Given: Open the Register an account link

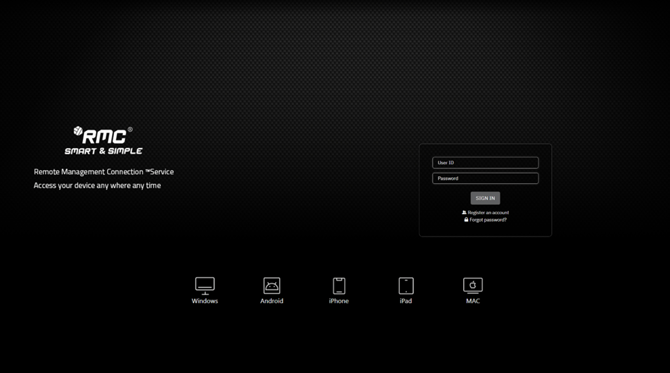Looking at the screenshot, I should click(x=488, y=212).
